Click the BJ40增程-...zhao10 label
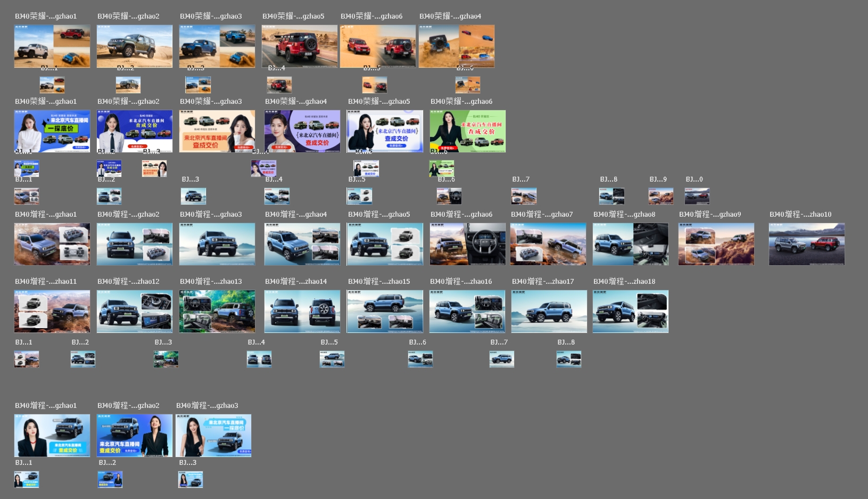Image resolution: width=868 pixels, height=499 pixels. click(x=800, y=215)
